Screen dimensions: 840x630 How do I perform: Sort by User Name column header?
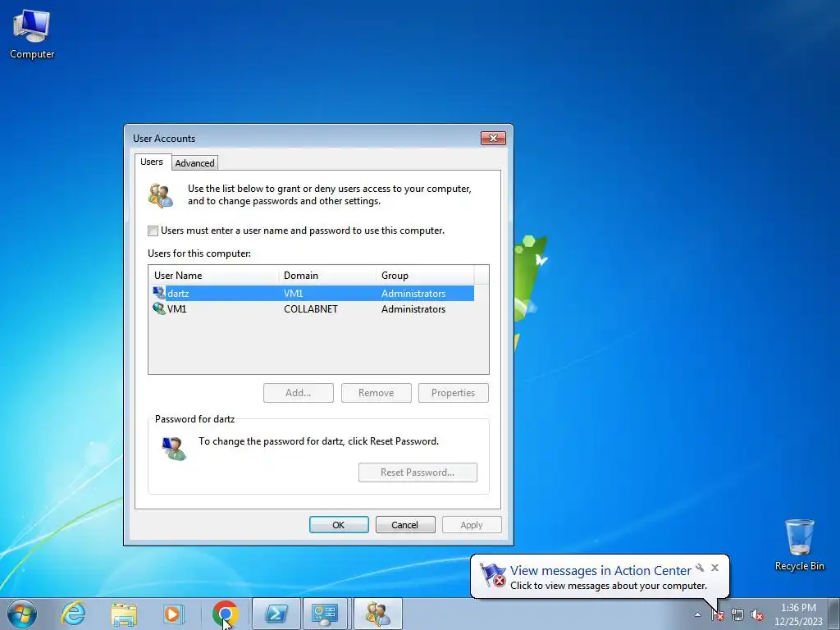[x=214, y=276]
